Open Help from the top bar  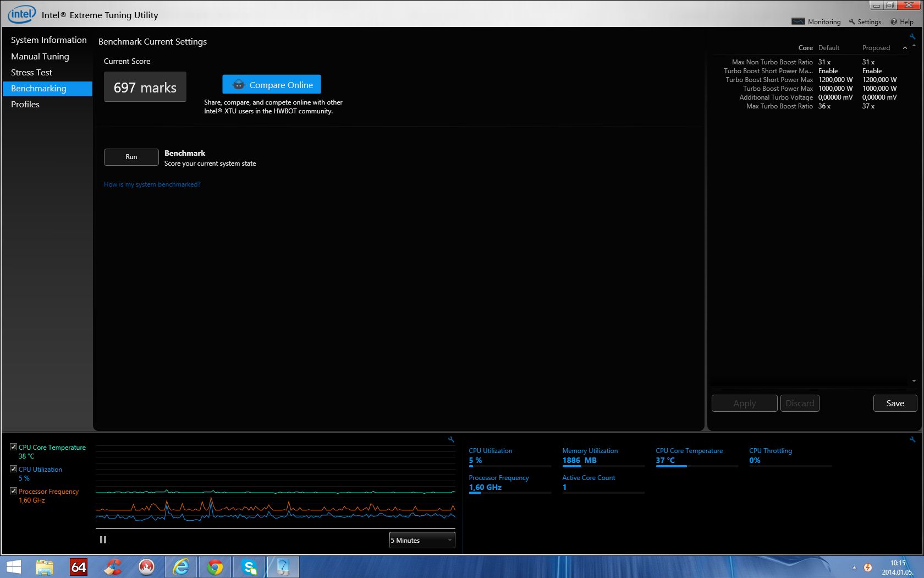[x=902, y=21]
